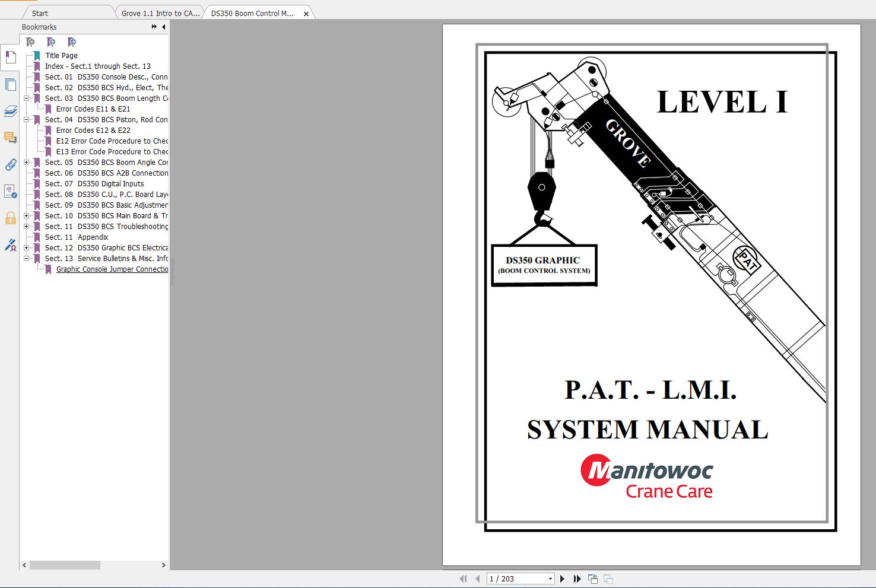The width and height of the screenshot is (876, 588).
Task: Click the right arrow of the Bookmarks scrollbar
Action: tap(164, 565)
